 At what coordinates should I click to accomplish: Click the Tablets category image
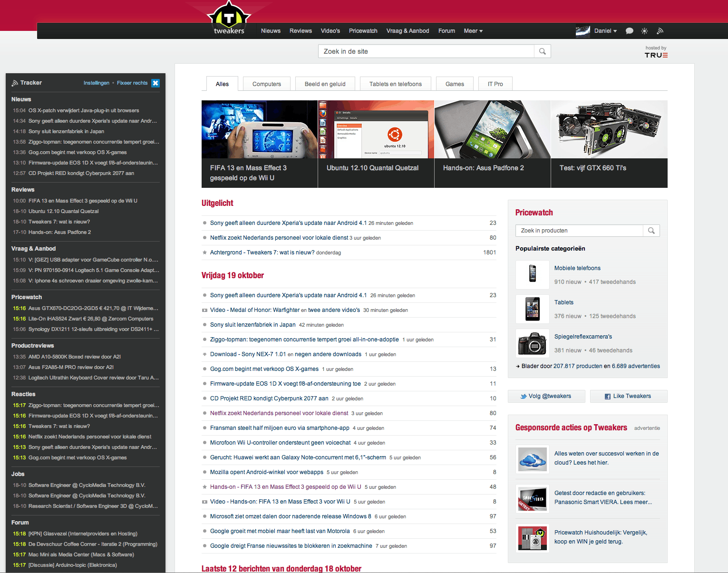click(533, 309)
